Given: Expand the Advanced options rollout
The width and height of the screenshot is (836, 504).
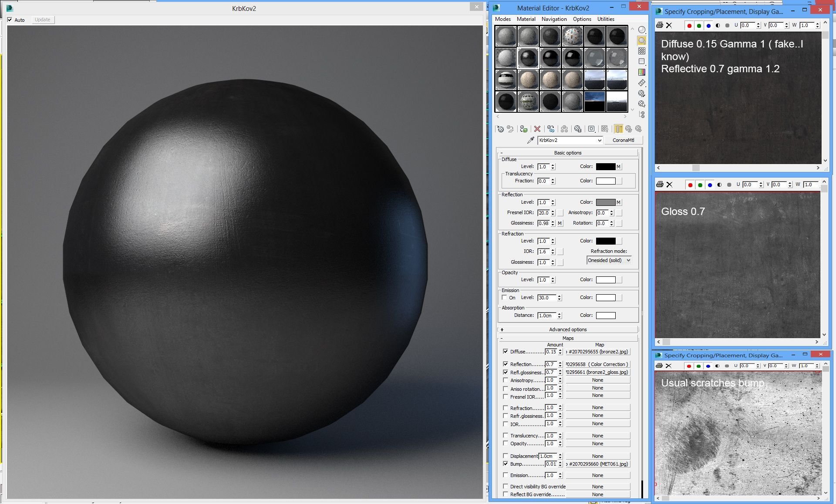Looking at the screenshot, I should click(568, 329).
